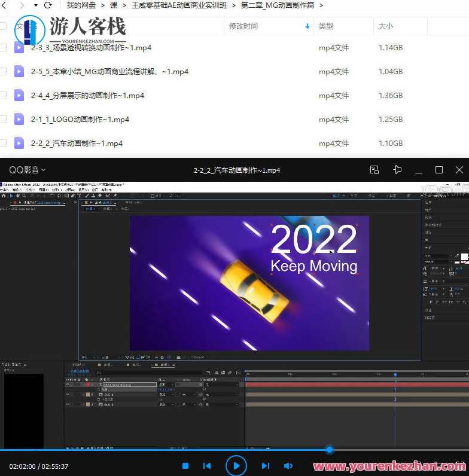Open the navigation history dropdown caret
This screenshot has height=476, width=469.
coord(35,5)
